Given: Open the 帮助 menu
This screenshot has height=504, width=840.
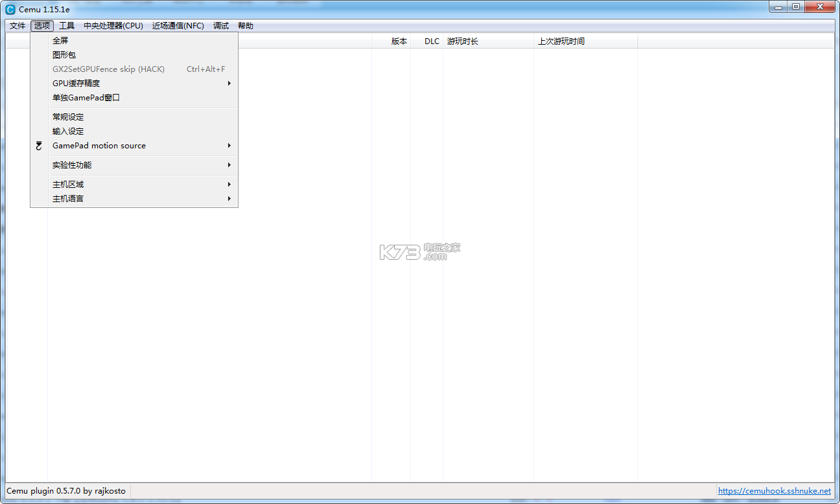Looking at the screenshot, I should point(246,26).
